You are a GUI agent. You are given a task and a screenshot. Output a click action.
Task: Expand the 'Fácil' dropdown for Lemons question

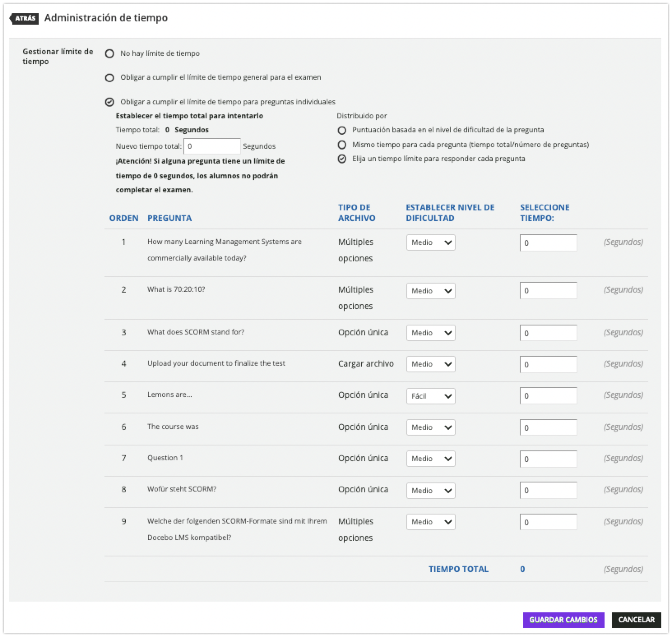(x=431, y=396)
